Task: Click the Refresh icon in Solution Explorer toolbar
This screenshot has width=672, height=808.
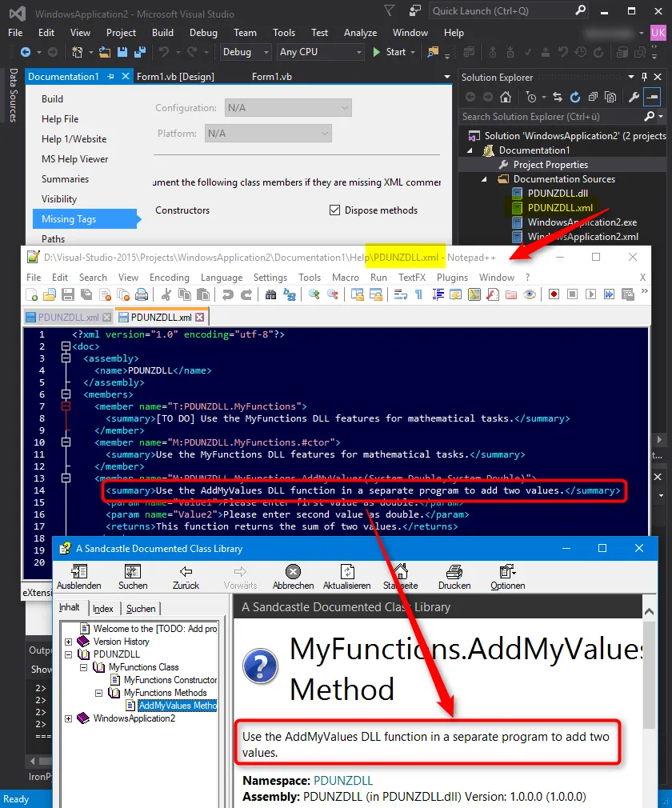Action: 575,97
